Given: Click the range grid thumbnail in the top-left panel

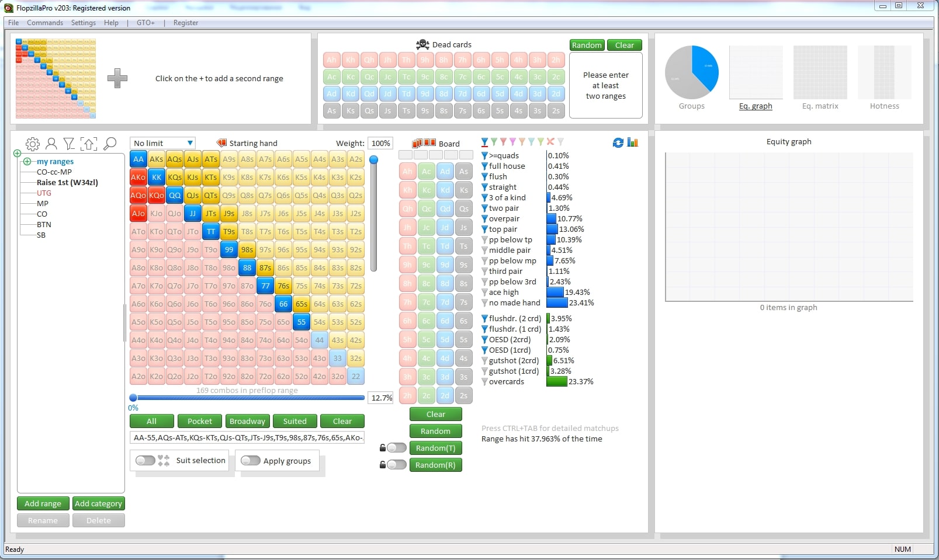Looking at the screenshot, I should click(x=56, y=79).
